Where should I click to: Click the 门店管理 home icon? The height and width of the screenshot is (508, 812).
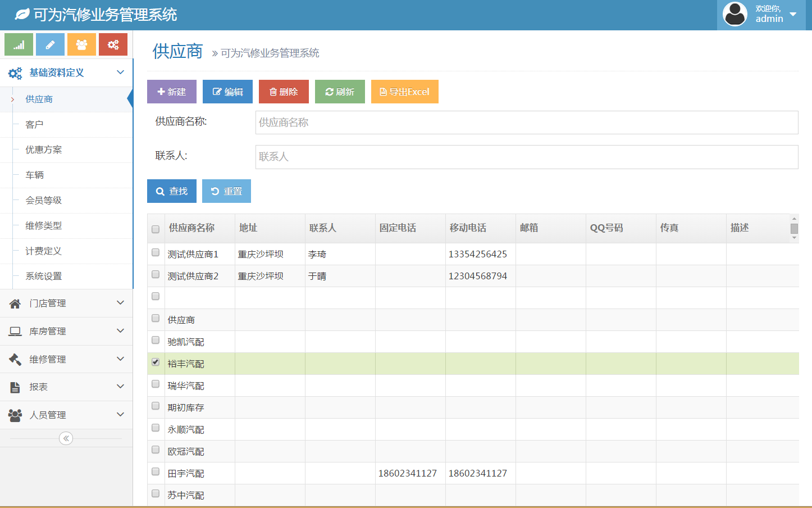tap(15, 303)
